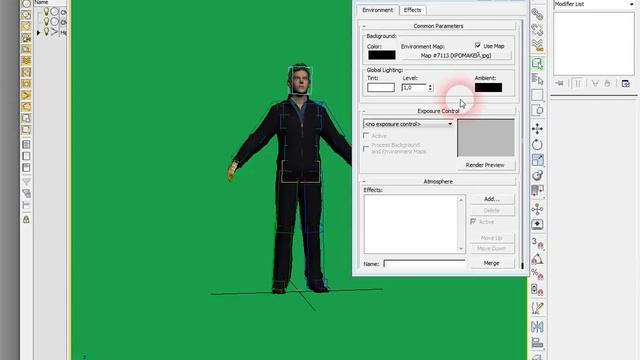Open Edit Named Selection Sets

coord(537,308)
